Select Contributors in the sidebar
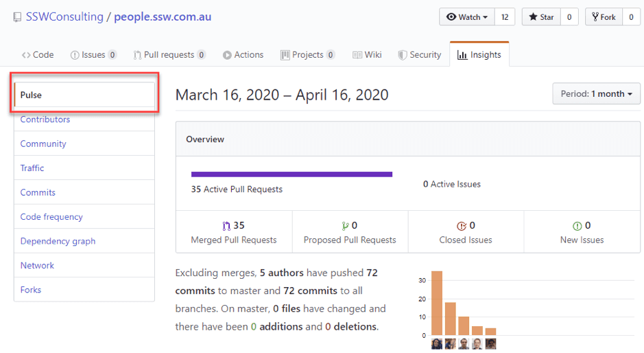 click(45, 119)
